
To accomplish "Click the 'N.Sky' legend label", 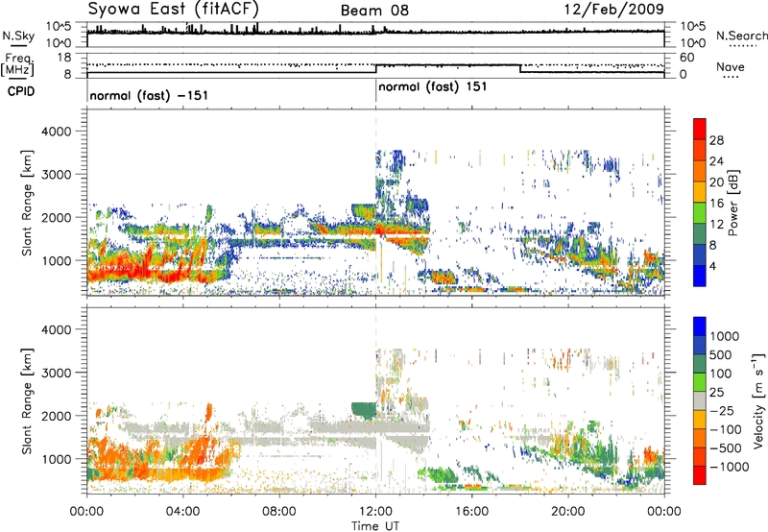I will (x=18, y=36).
